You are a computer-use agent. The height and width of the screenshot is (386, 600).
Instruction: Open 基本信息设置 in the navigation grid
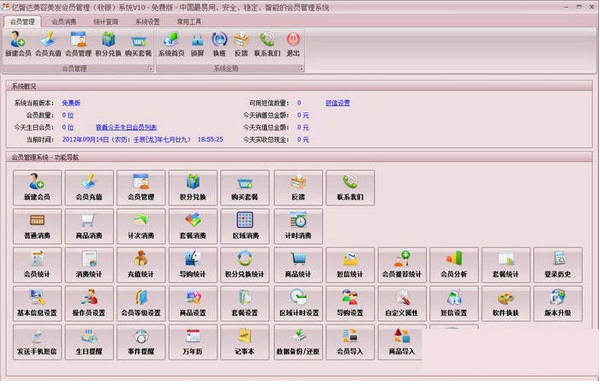(37, 304)
